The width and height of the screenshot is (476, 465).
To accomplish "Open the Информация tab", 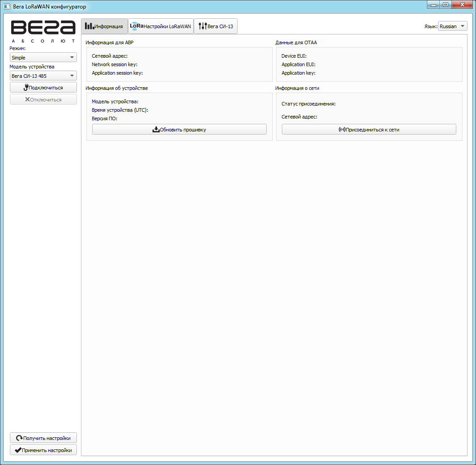I will [x=104, y=26].
